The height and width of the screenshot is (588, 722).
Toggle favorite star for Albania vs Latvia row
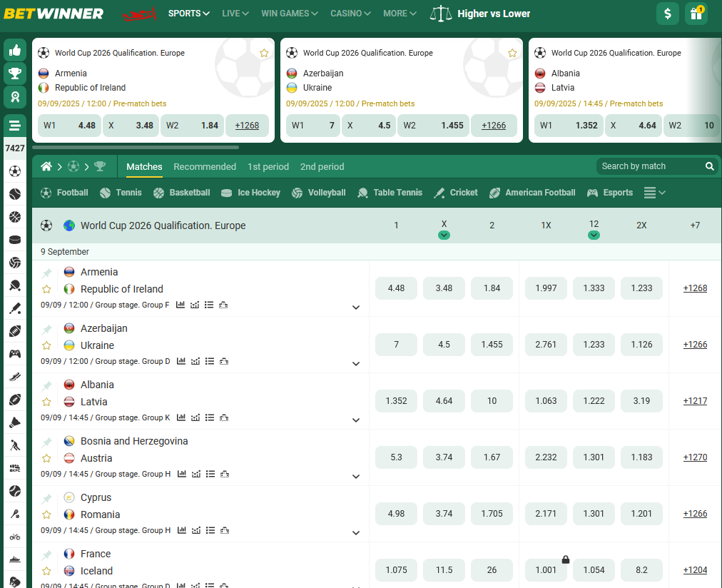[46, 402]
